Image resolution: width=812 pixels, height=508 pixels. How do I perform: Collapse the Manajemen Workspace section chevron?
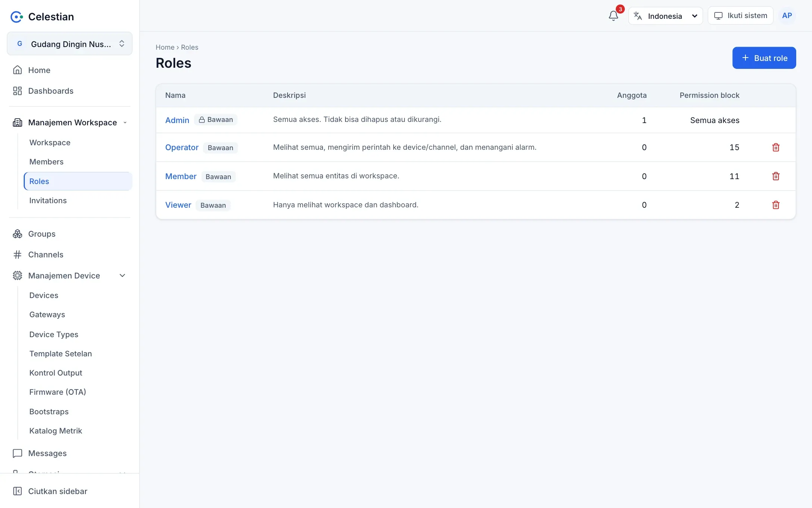click(125, 122)
